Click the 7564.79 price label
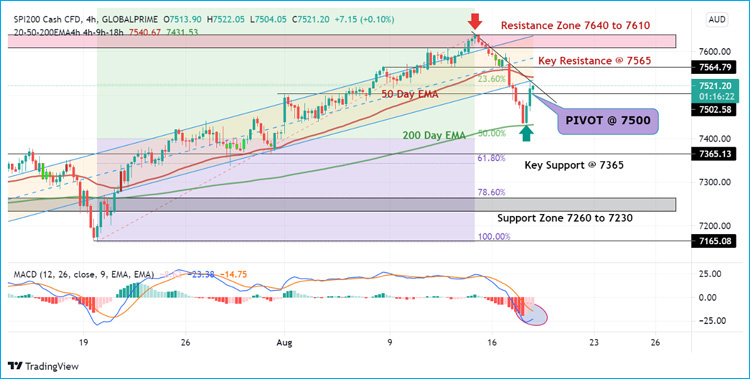Viewport: 750px width, 379px height. click(714, 67)
